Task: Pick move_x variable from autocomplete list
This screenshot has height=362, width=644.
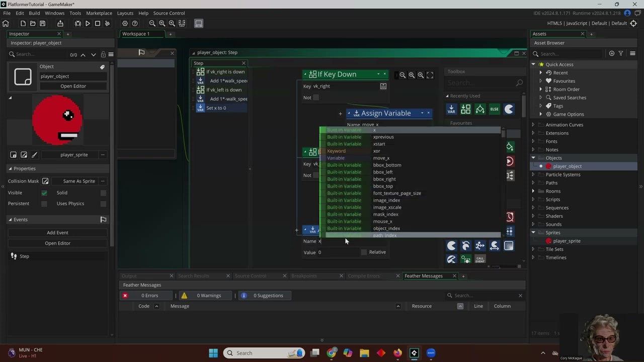Action: tap(381, 158)
